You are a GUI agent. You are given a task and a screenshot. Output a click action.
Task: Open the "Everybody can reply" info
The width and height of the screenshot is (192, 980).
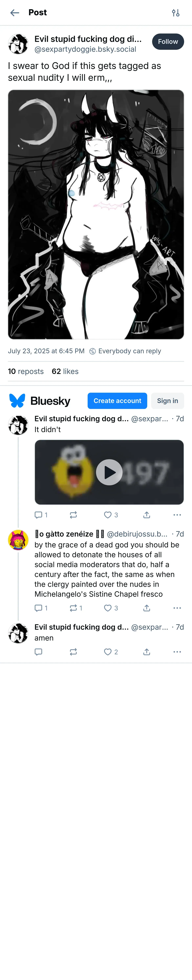tap(125, 351)
